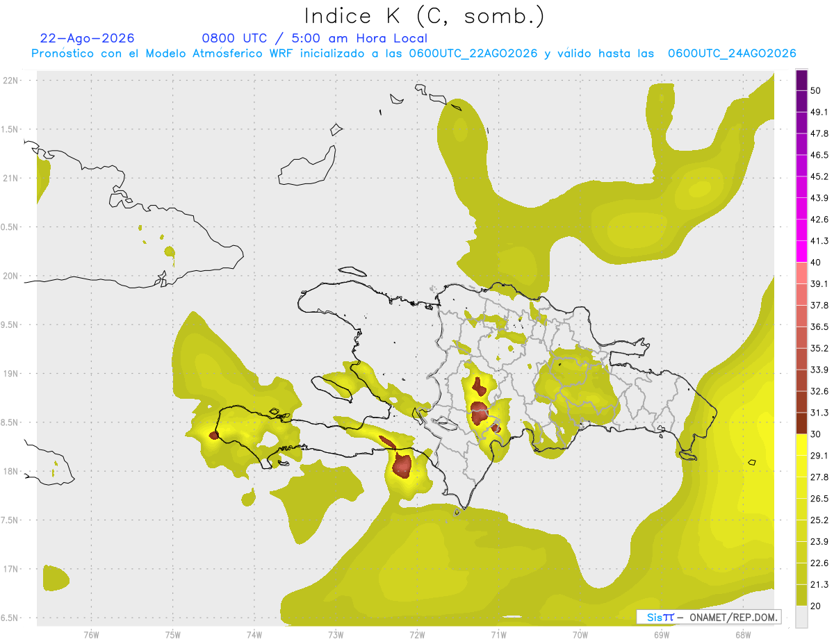This screenshot has height=644, width=834.
Task: Click colorbar value "31.3"
Action: pyautogui.click(x=819, y=413)
